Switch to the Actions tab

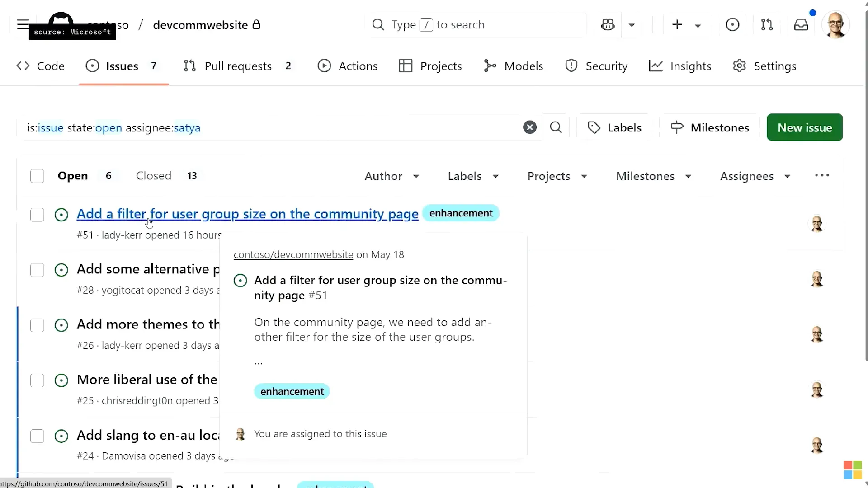click(x=348, y=66)
